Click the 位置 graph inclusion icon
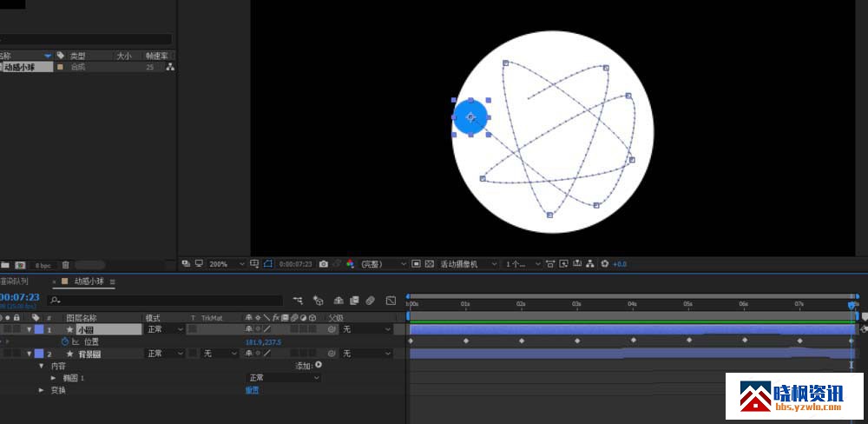This screenshot has width=868, height=424. [x=76, y=342]
